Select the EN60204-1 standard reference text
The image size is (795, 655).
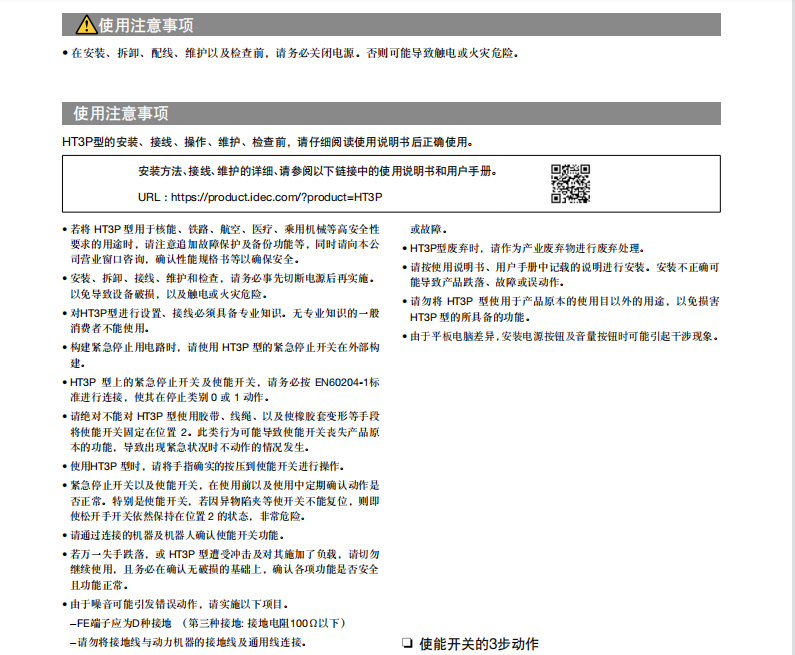[x=342, y=382]
